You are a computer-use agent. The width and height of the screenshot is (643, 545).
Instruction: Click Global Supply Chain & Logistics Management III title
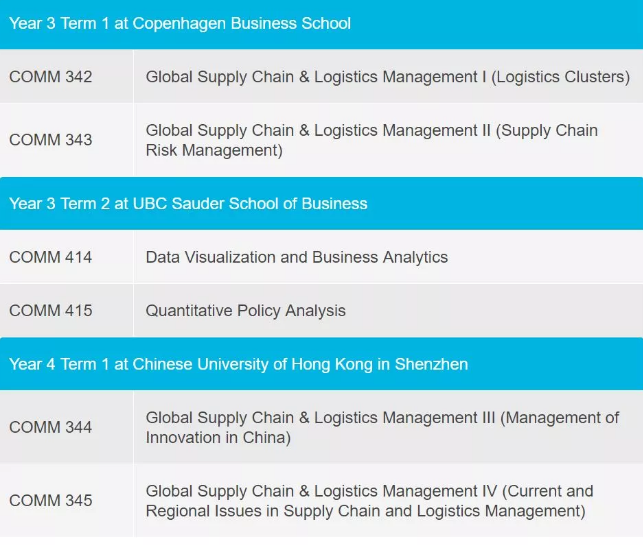click(320, 417)
